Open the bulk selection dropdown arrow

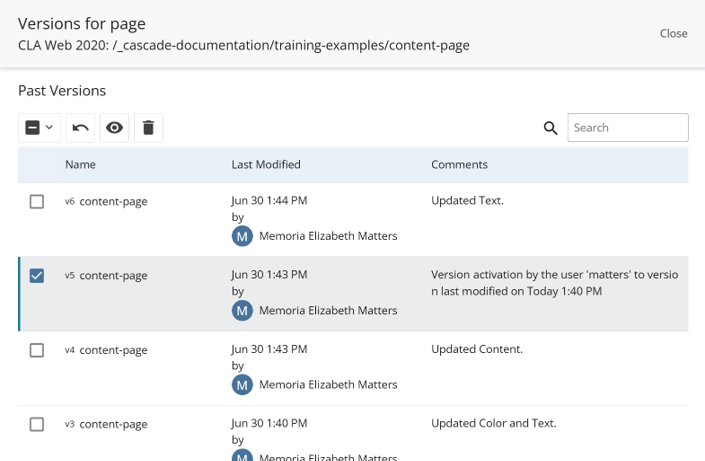[49, 128]
